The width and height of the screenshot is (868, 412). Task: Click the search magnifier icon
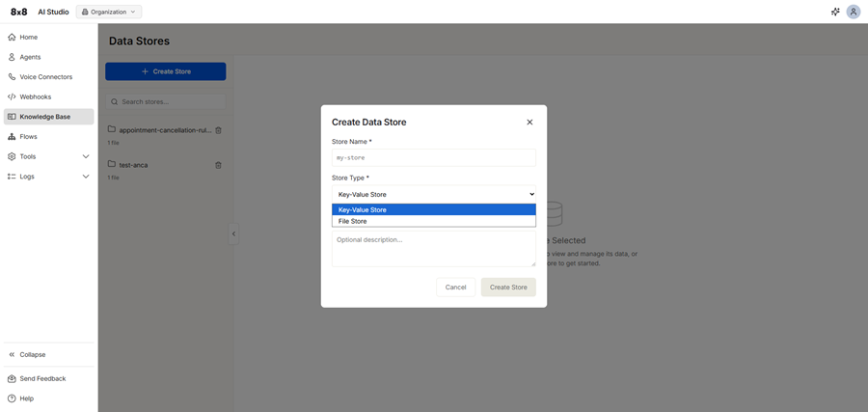[115, 102]
